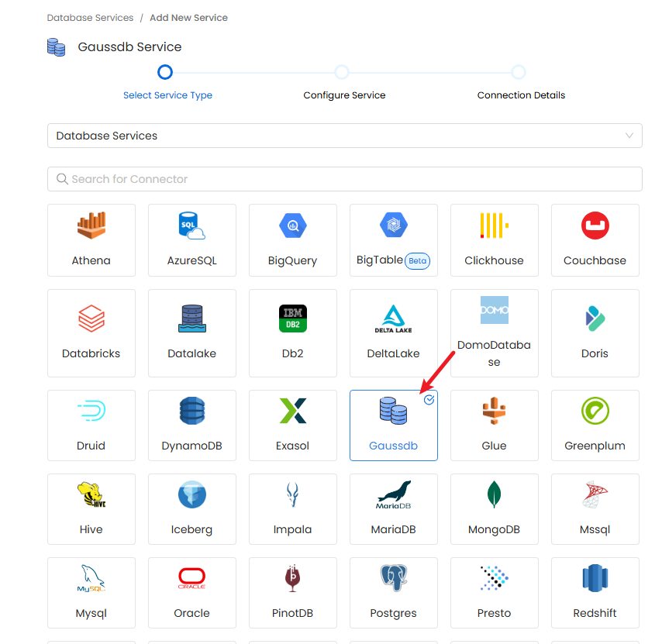Viewport: 662px width, 644px height.
Task: Pick the Iceberg connector icon
Action: coord(191,494)
